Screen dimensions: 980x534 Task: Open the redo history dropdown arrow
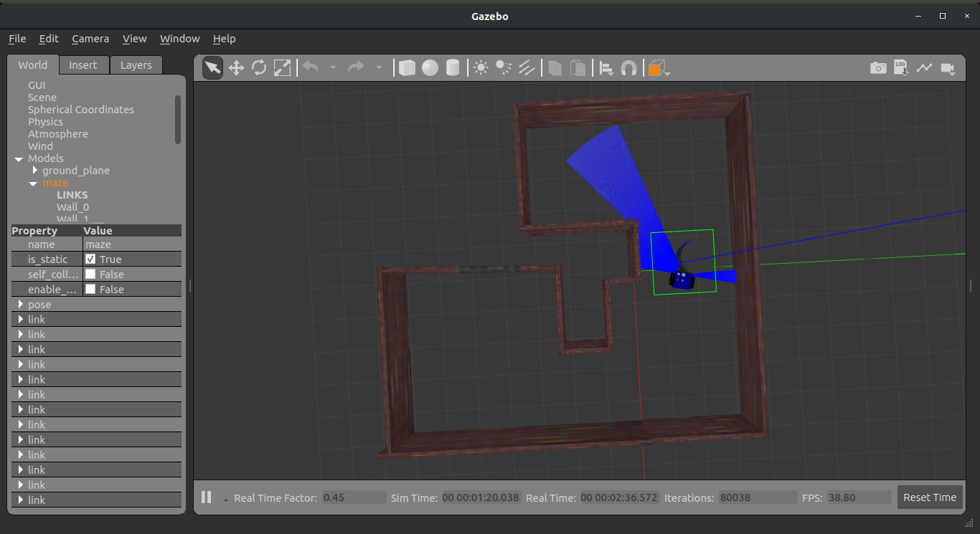click(379, 68)
